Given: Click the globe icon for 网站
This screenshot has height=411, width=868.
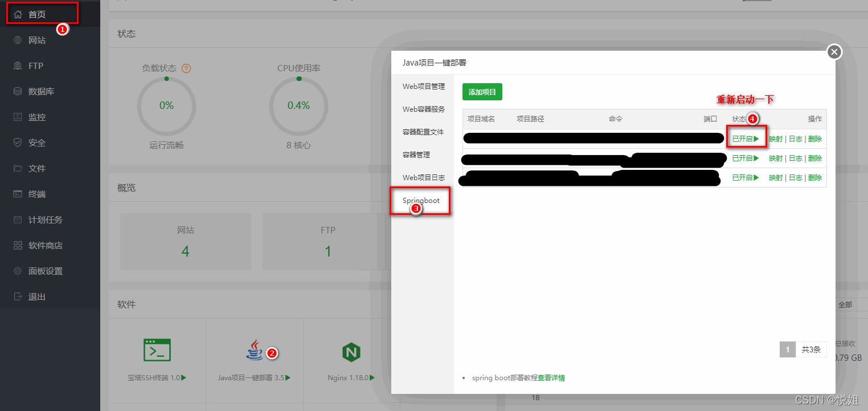Looking at the screenshot, I should click(x=18, y=40).
